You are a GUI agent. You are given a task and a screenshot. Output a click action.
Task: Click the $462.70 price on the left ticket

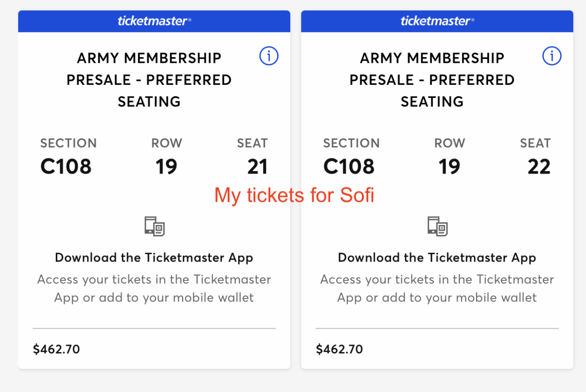point(56,349)
